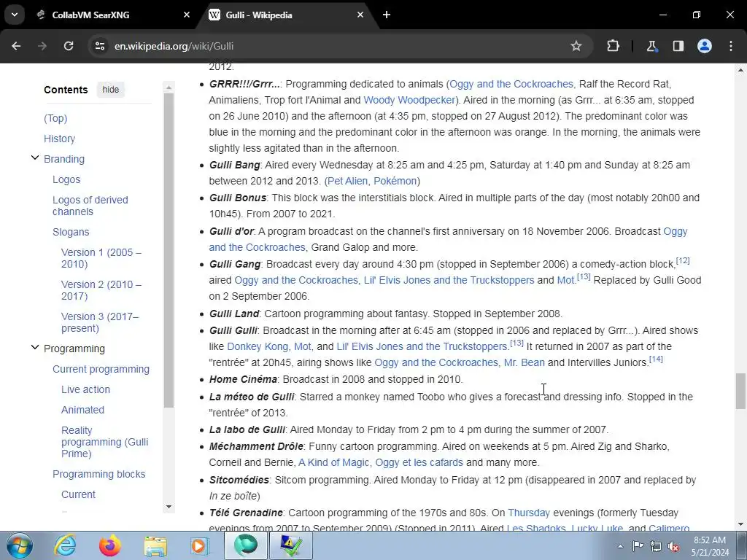This screenshot has height=560, width=747.
Task: Open Programming section from contents
Action: (x=74, y=349)
